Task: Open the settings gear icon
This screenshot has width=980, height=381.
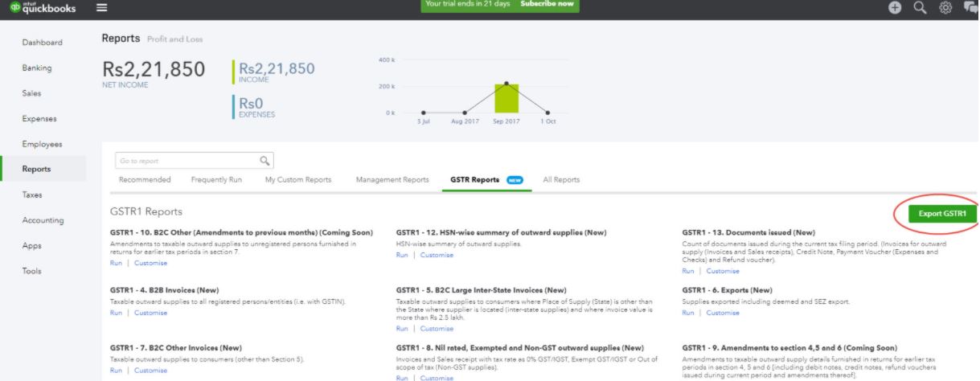Action: click(945, 7)
